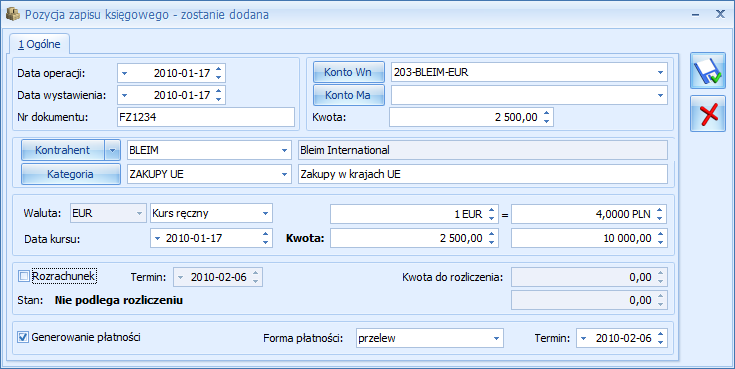Click the Kategoria button

click(x=70, y=174)
